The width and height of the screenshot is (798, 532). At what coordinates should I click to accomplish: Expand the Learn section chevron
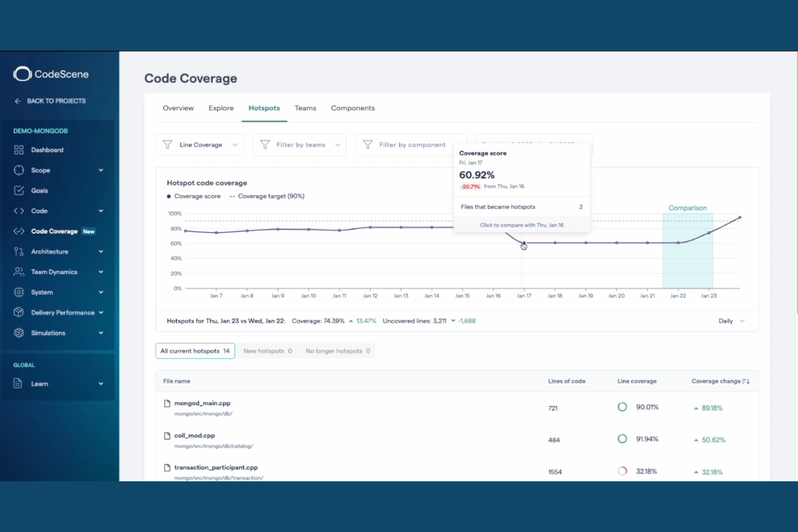[101, 384]
